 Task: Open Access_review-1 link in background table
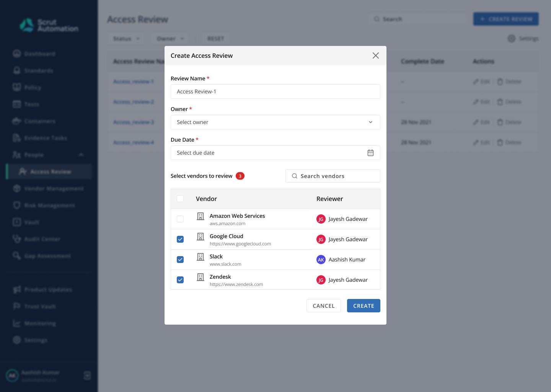point(134,82)
